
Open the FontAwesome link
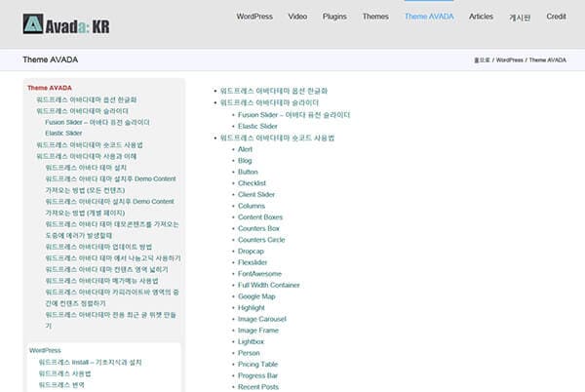point(259,274)
